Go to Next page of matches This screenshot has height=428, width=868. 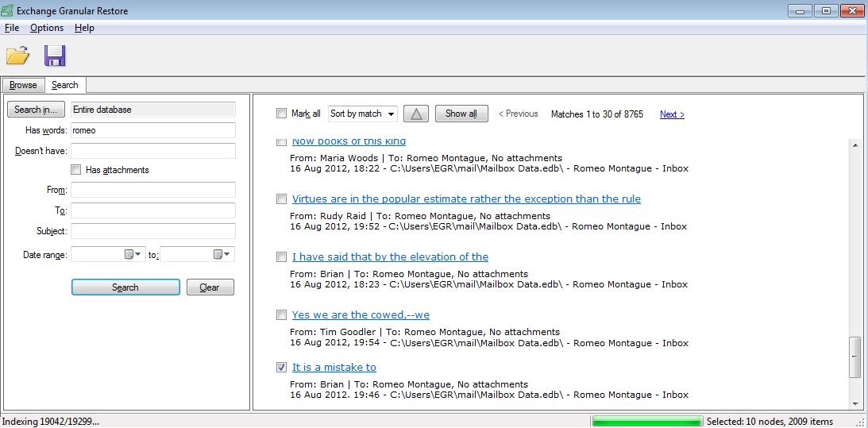pyautogui.click(x=671, y=114)
